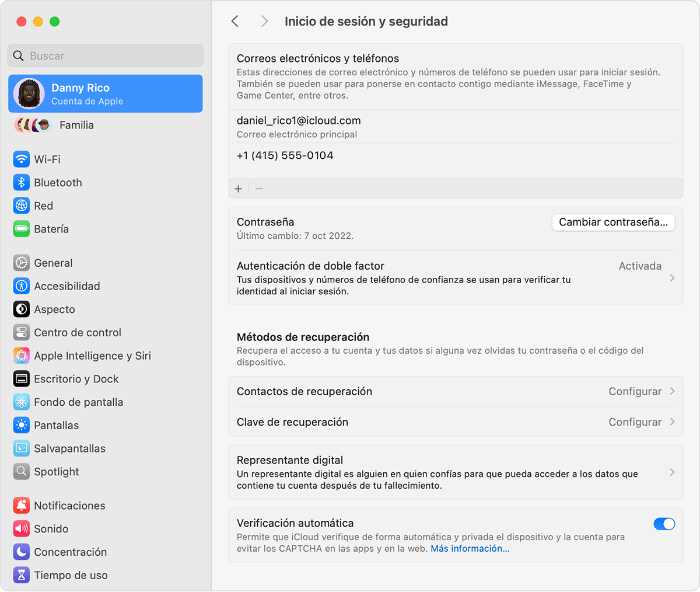
Task: Open Familia sidebar label
Action: 76,125
